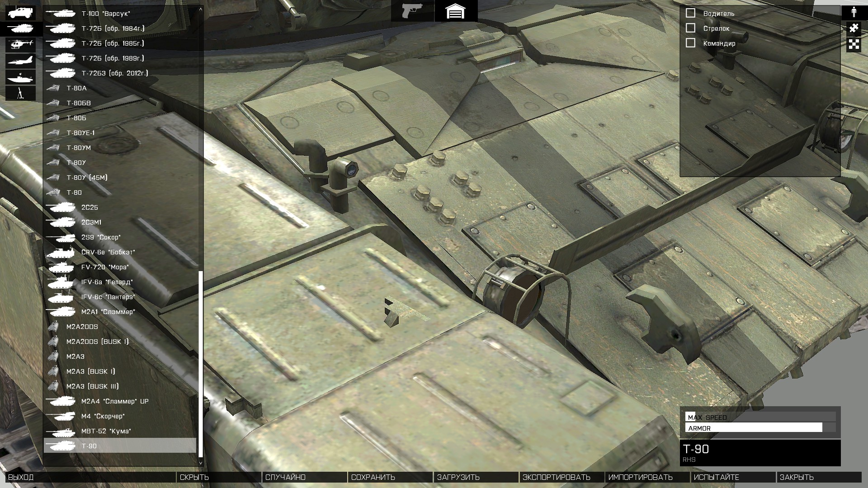Viewport: 868px width, 488px height.
Task: Open animations puzzle piece icon
Action: click(x=854, y=28)
